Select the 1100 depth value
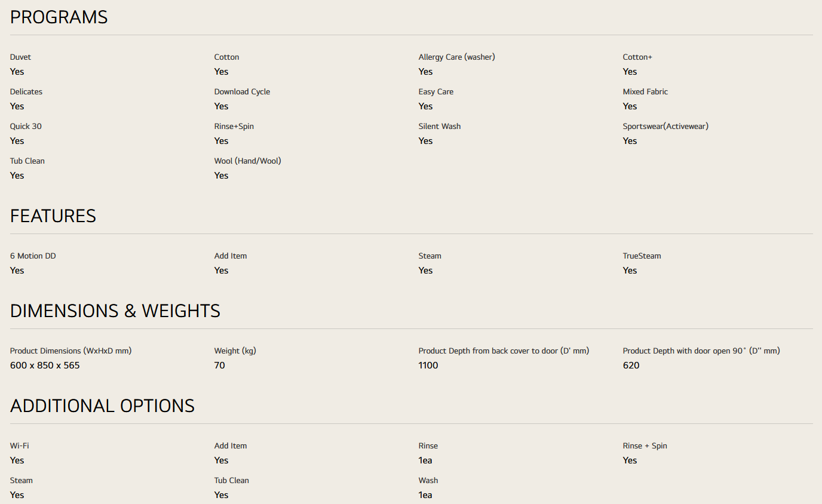822x504 pixels. [428, 365]
